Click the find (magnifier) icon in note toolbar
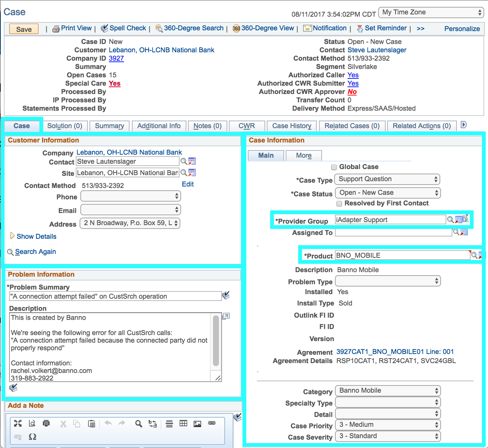Viewport: 488px width, 448px height. [x=139, y=424]
